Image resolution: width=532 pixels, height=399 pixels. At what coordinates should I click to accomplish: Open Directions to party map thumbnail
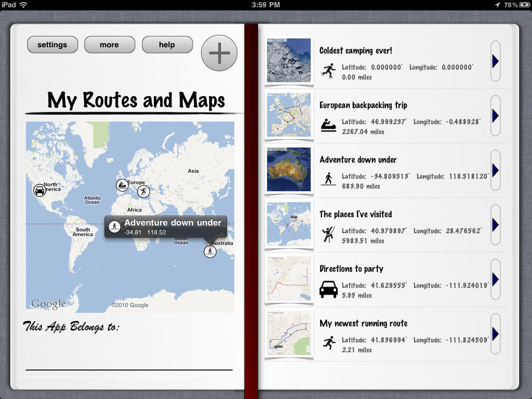click(x=289, y=278)
